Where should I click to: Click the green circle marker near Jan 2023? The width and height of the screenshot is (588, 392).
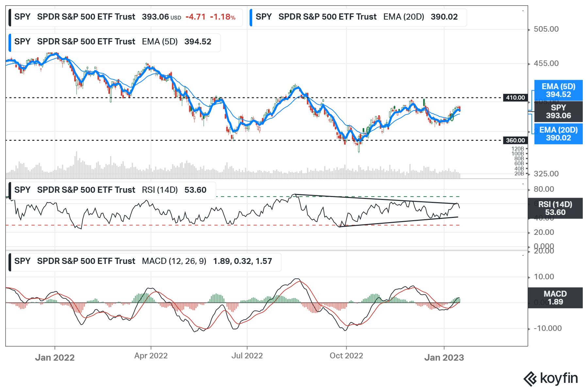452,117
